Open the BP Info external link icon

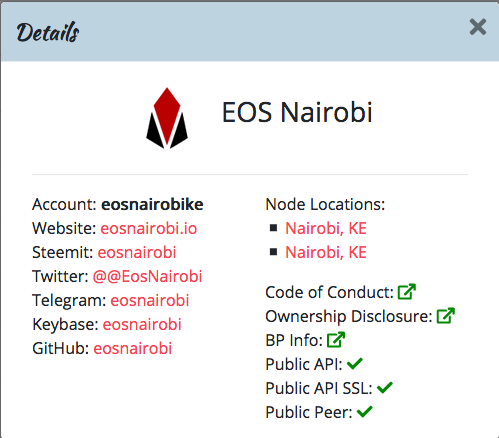336,340
